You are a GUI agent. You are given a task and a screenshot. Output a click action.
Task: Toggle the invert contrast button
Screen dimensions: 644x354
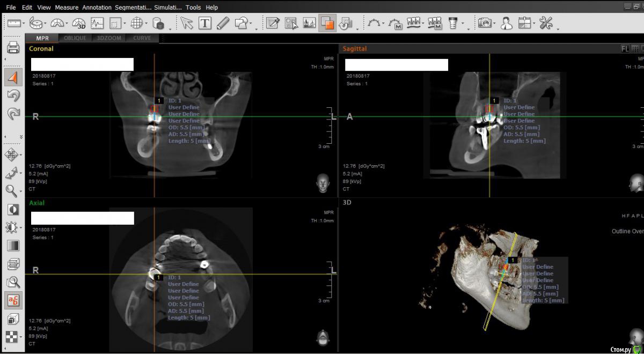pyautogui.click(x=13, y=209)
